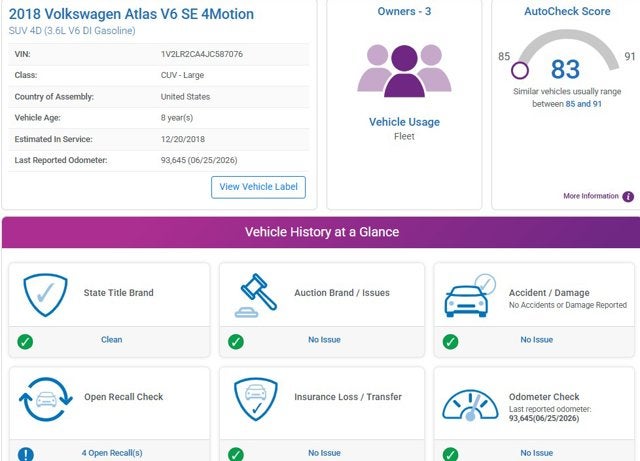Click the Vehicle History at a Glance banner
640x461 pixels.
click(321, 232)
